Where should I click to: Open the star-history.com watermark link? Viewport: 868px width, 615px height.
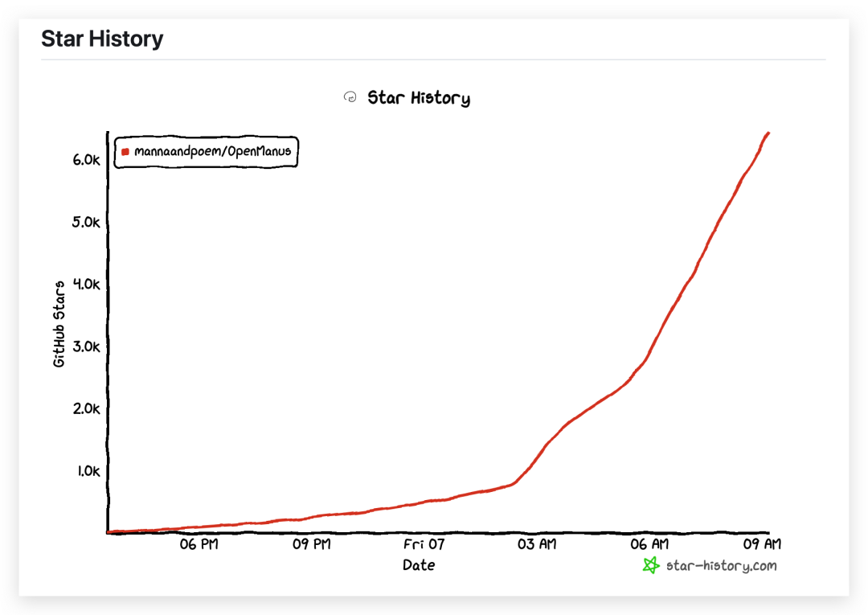click(721, 565)
